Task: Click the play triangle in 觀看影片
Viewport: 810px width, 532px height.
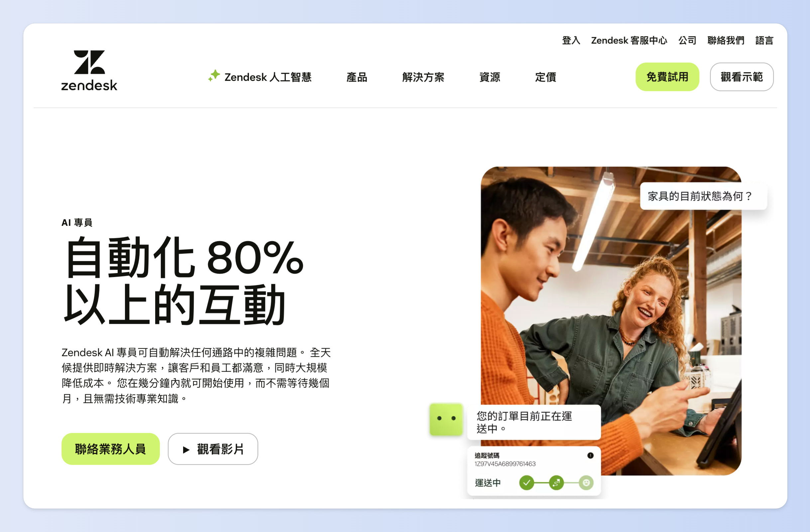Action: point(186,450)
